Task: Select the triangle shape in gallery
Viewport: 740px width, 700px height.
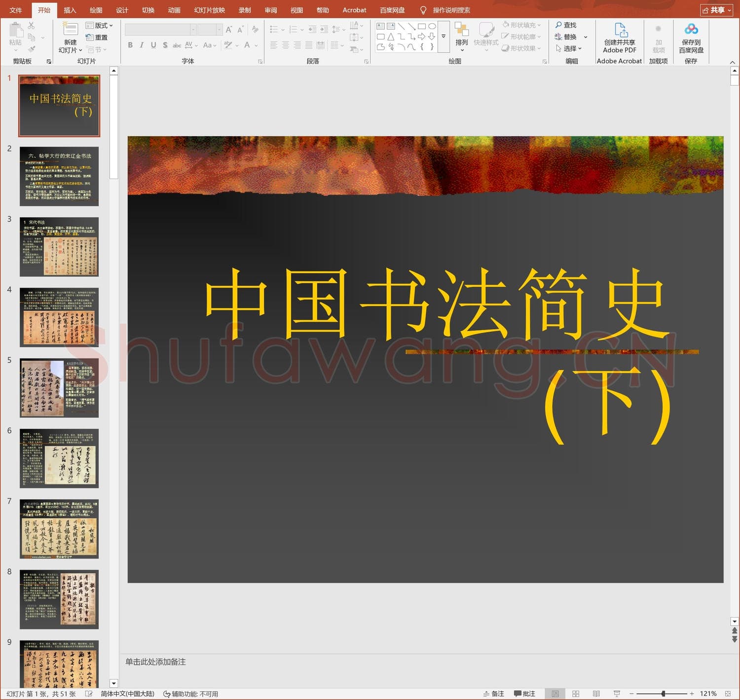Action: 391,37
